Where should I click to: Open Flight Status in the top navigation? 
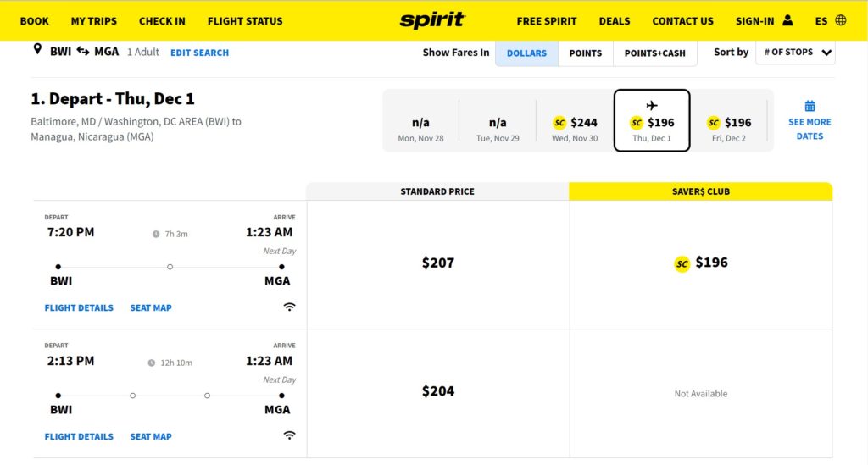pos(245,21)
